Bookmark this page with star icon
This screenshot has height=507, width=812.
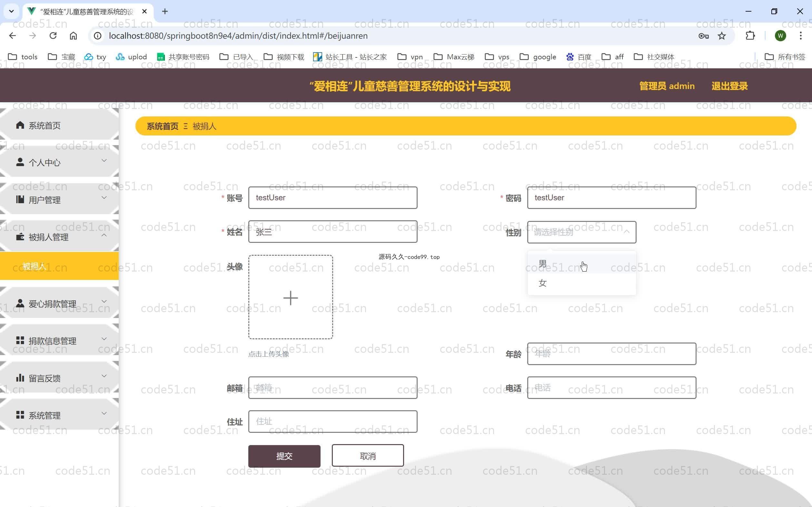(722, 36)
